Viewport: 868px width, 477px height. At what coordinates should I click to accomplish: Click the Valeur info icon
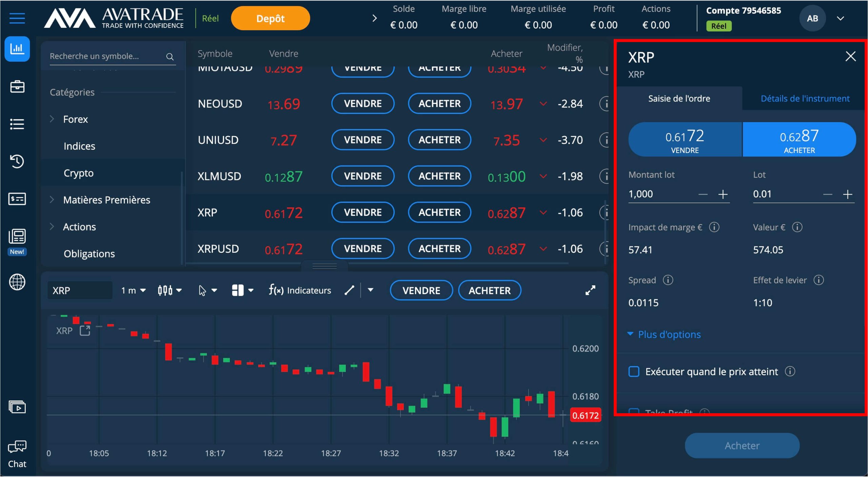tap(797, 227)
